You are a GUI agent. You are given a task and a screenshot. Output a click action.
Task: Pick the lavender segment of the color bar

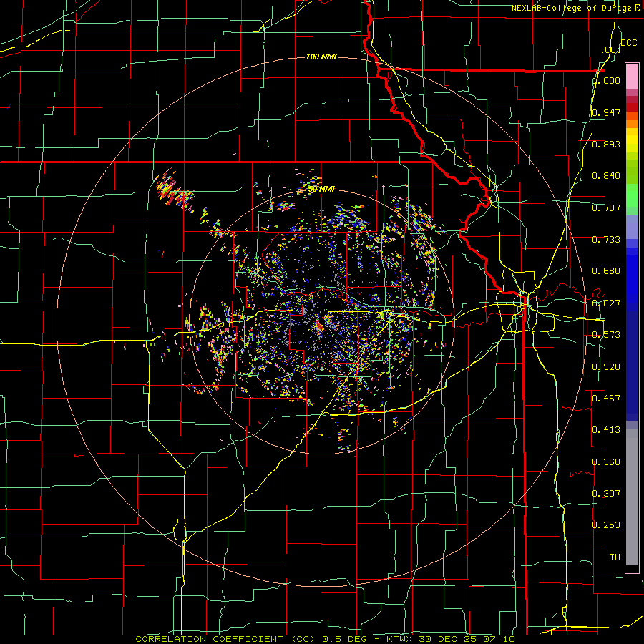[632, 228]
